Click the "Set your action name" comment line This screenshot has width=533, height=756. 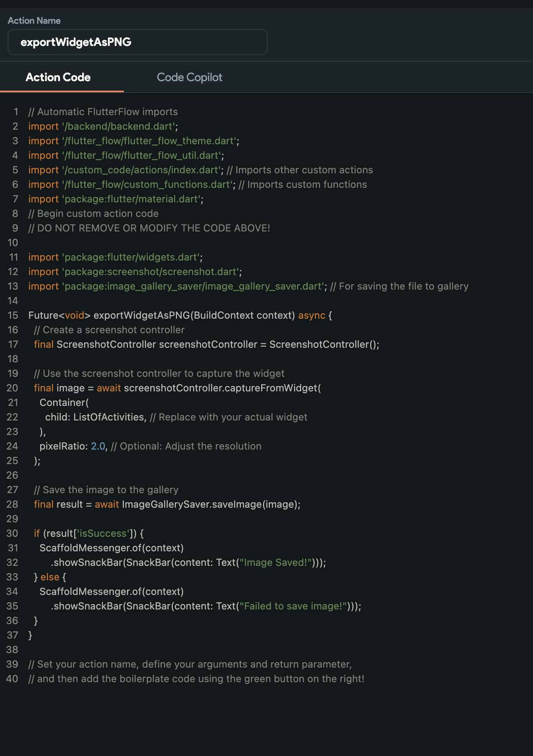[190, 664]
